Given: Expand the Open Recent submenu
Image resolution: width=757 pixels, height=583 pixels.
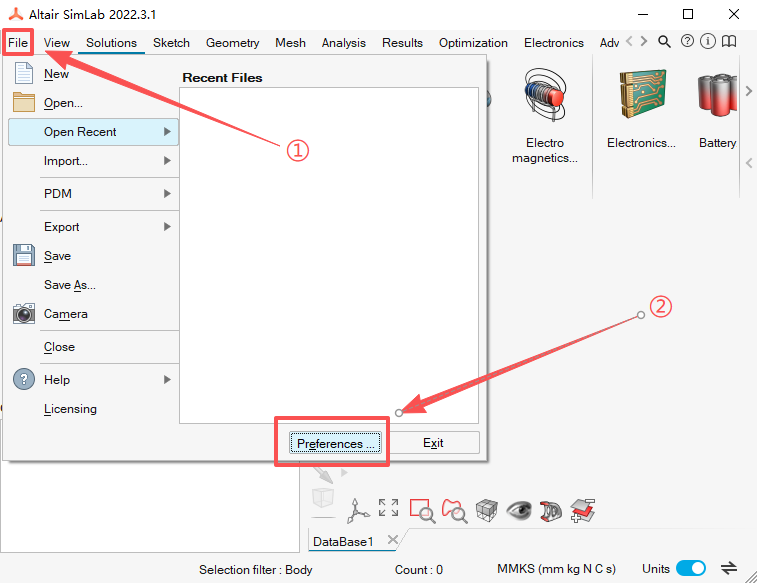Looking at the screenshot, I should [x=93, y=132].
